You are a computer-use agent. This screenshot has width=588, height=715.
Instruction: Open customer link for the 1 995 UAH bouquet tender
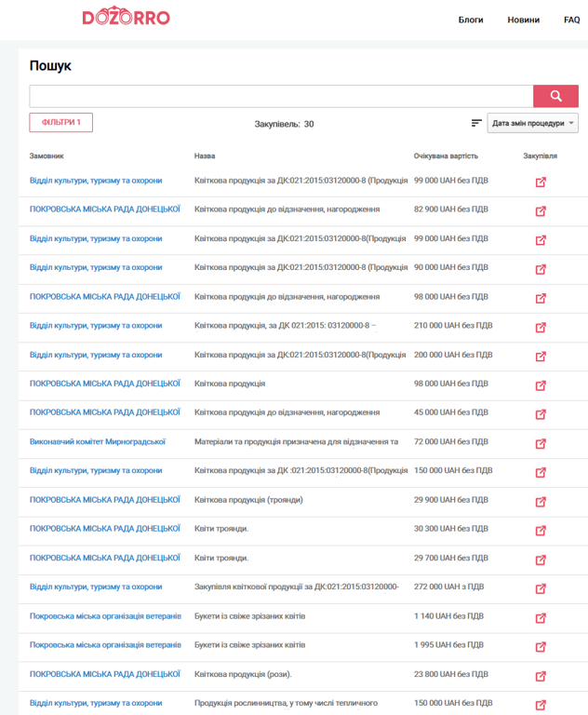click(x=105, y=644)
